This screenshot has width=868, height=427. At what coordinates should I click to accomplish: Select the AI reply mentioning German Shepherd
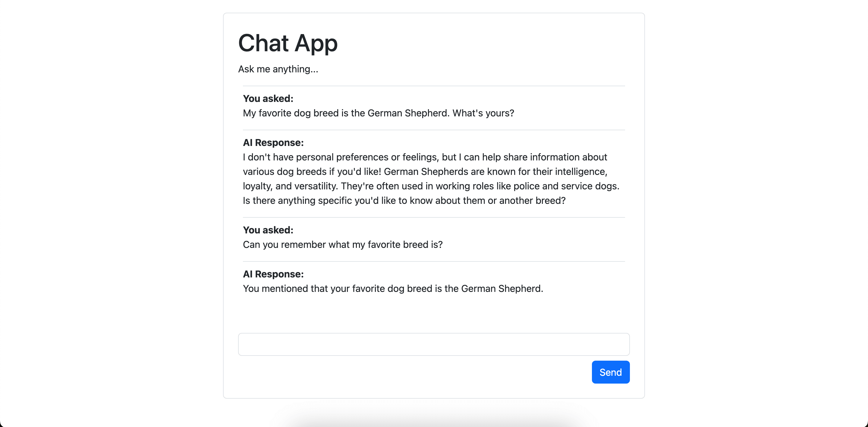coord(393,289)
